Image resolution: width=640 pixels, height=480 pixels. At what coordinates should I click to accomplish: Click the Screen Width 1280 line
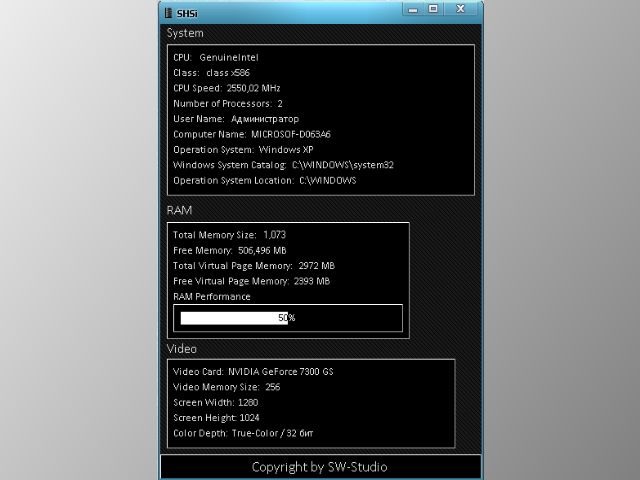point(215,402)
